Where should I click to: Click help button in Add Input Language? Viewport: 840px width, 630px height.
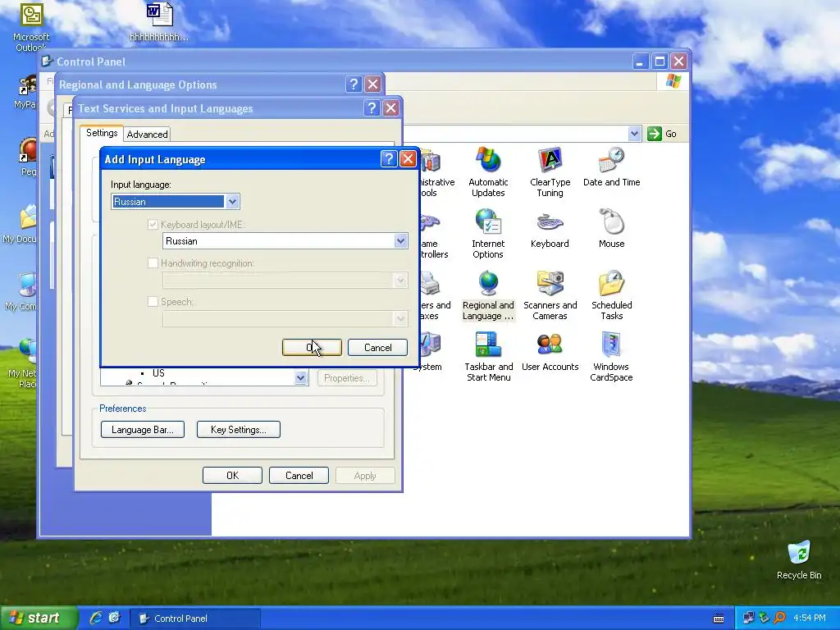(x=388, y=158)
